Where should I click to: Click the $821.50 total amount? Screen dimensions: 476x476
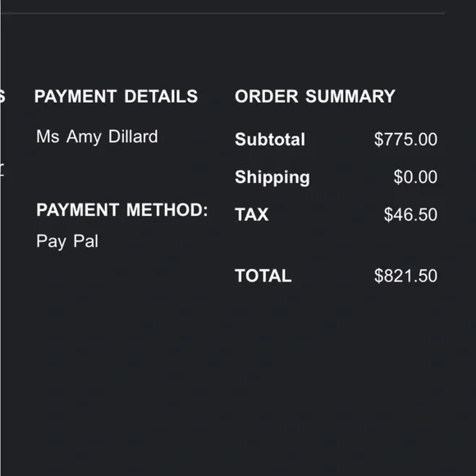point(405,276)
